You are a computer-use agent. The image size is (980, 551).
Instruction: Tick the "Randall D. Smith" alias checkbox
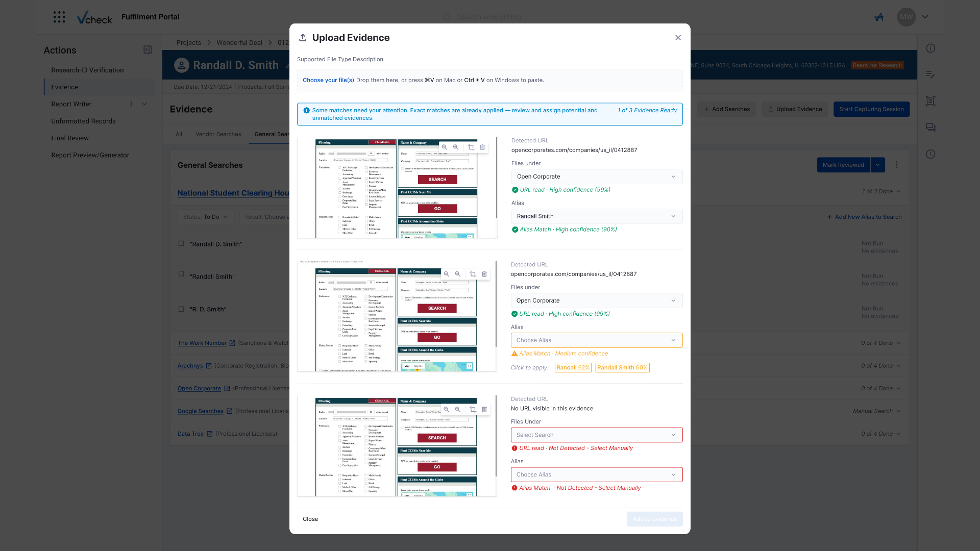[x=181, y=243]
